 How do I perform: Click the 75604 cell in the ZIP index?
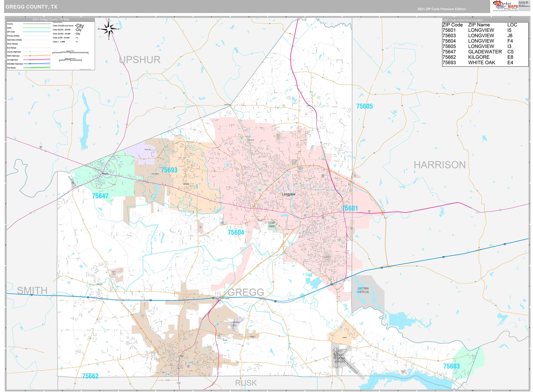449,41
